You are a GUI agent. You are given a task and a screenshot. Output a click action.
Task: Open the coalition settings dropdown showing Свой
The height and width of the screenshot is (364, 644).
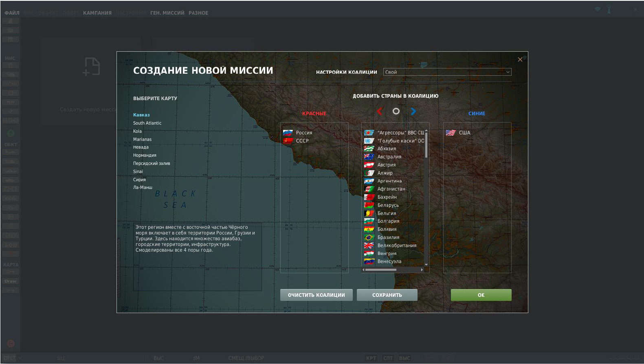[447, 72]
